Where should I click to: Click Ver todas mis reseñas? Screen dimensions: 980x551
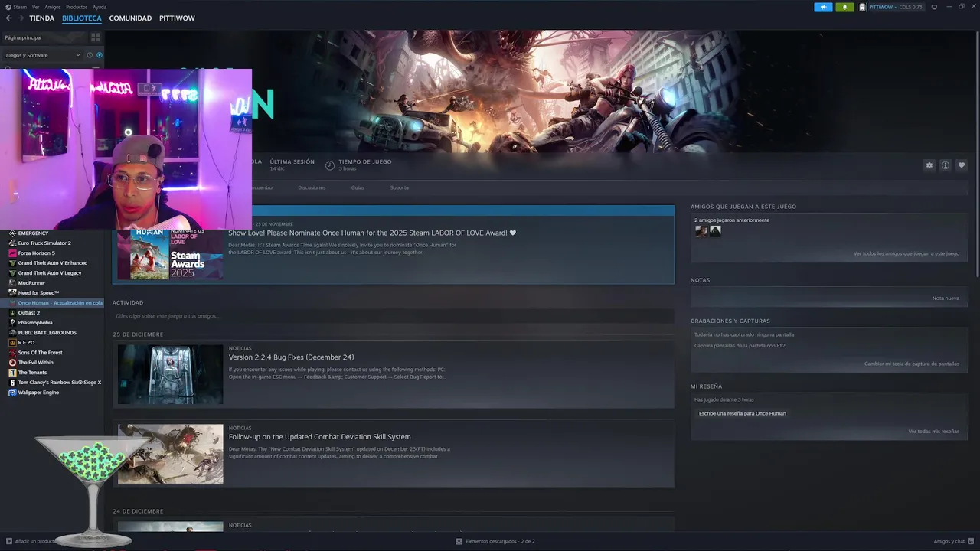click(934, 431)
